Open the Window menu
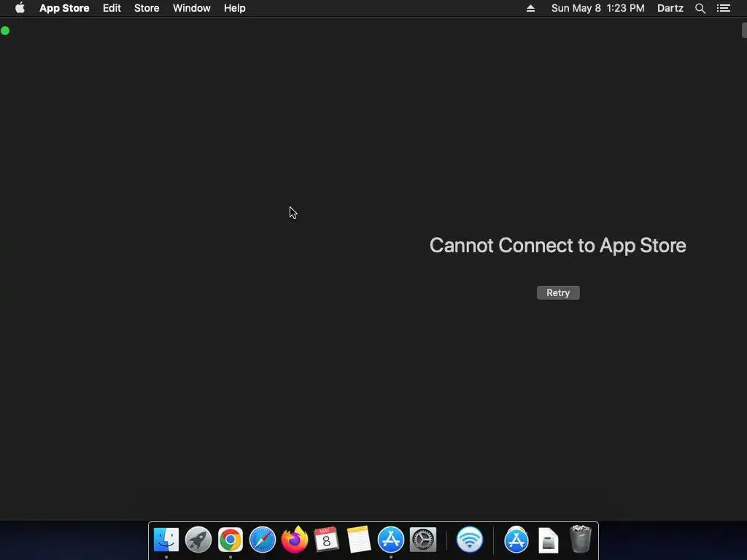Image resolution: width=747 pixels, height=560 pixels. (x=192, y=8)
